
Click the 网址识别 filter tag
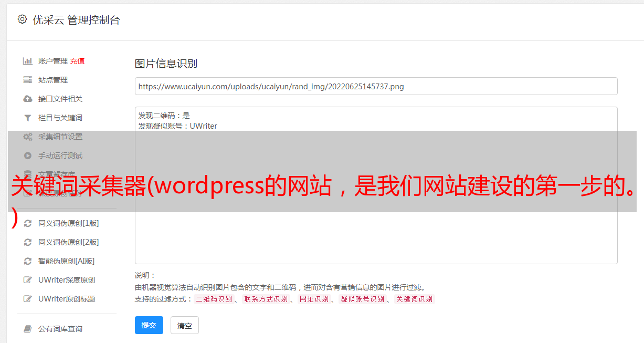pos(314,299)
